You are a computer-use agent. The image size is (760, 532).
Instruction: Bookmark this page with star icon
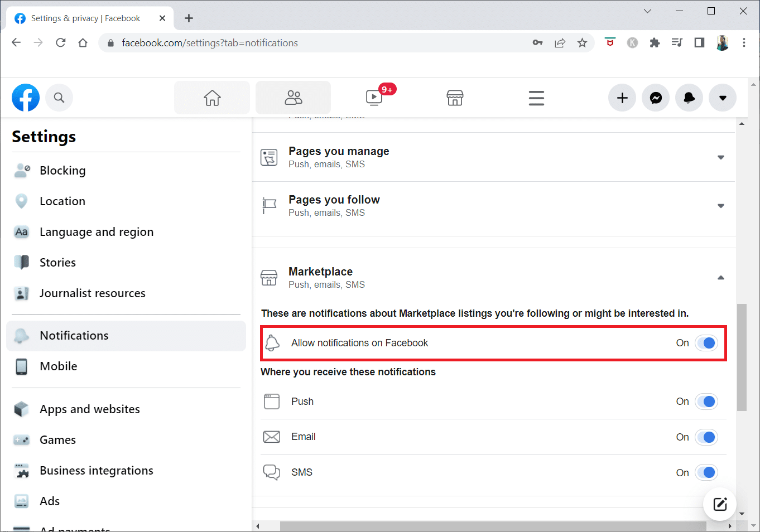coord(582,43)
